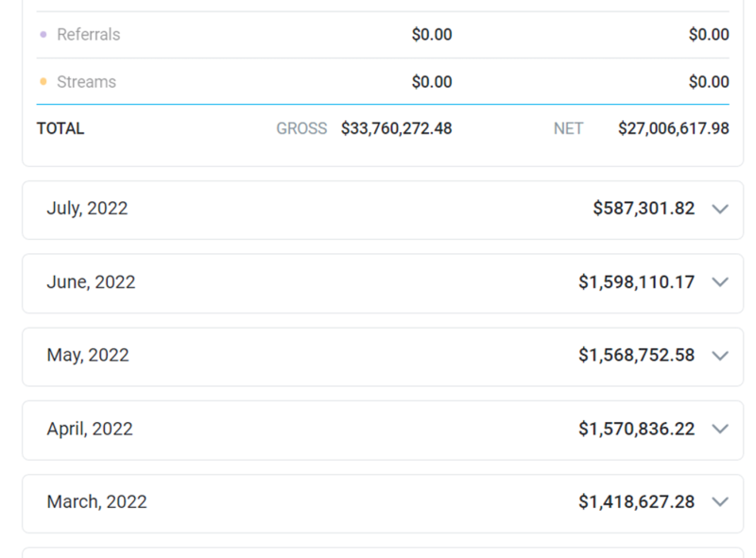Viewport: 756px width, 558px height.
Task: Select the Referrals row label
Action: 88,35
